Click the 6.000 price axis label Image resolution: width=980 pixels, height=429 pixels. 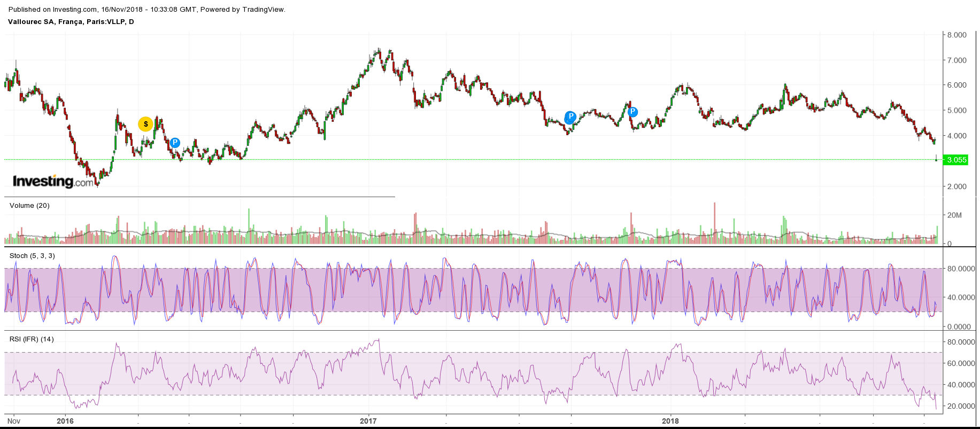957,85
